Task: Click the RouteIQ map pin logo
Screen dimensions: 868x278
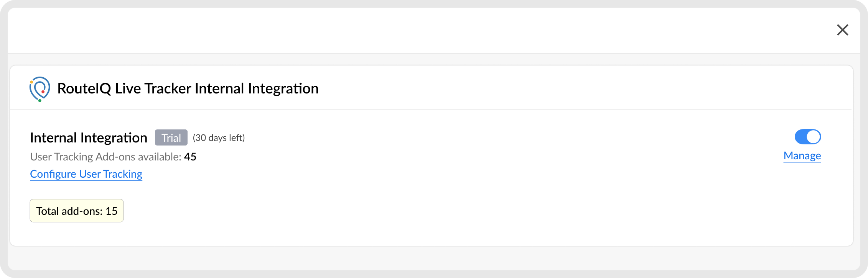Action: (x=40, y=88)
